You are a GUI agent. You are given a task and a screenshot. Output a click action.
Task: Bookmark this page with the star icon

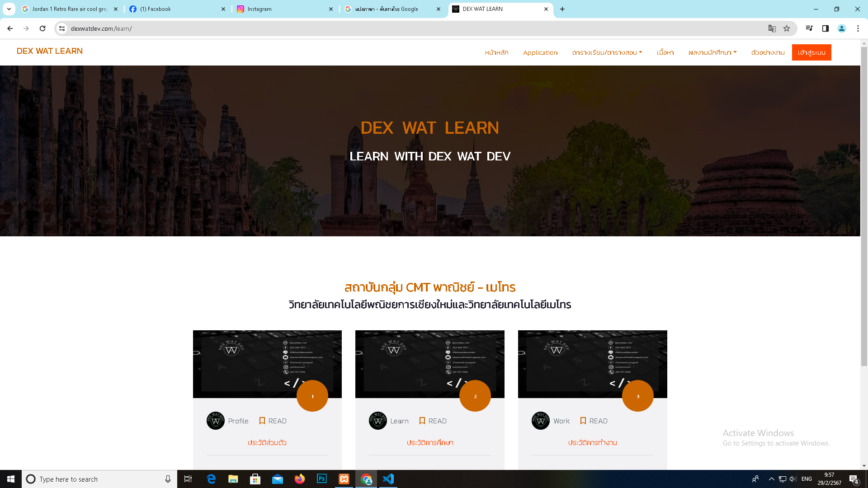pos(787,28)
